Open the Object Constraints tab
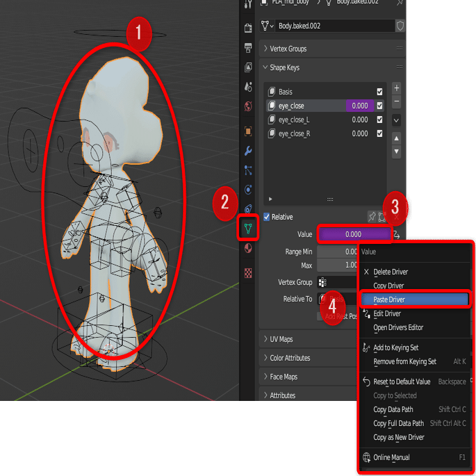The image size is (476, 476). click(x=248, y=209)
